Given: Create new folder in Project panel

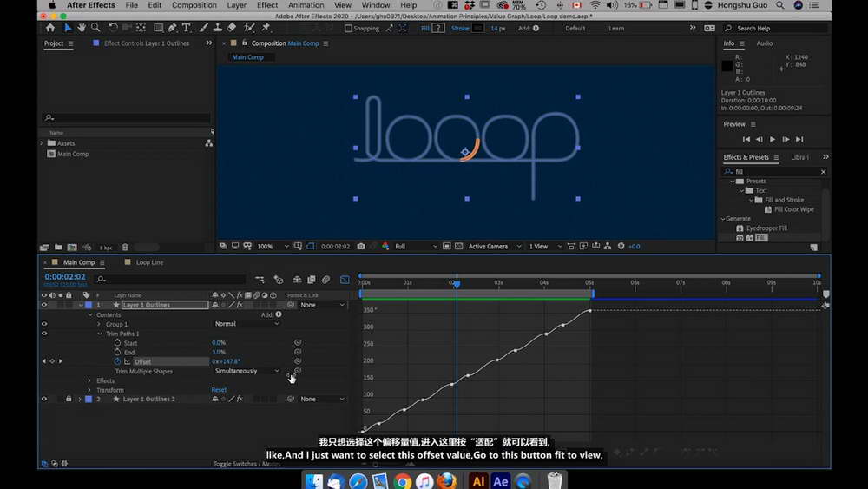Looking at the screenshot, I should (x=58, y=248).
